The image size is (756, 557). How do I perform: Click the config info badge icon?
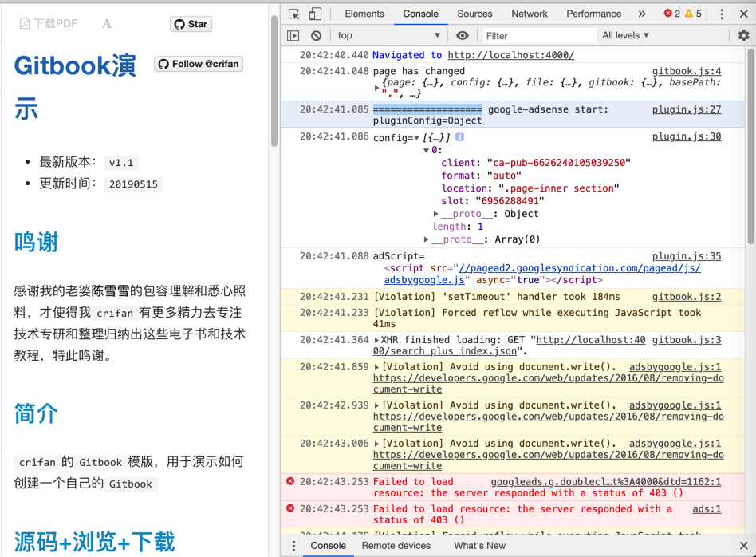coord(459,137)
